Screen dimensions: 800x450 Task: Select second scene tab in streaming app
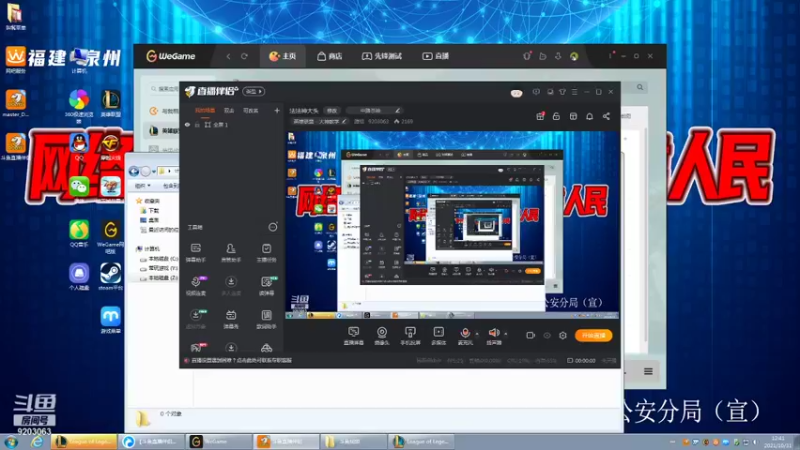coord(229,110)
